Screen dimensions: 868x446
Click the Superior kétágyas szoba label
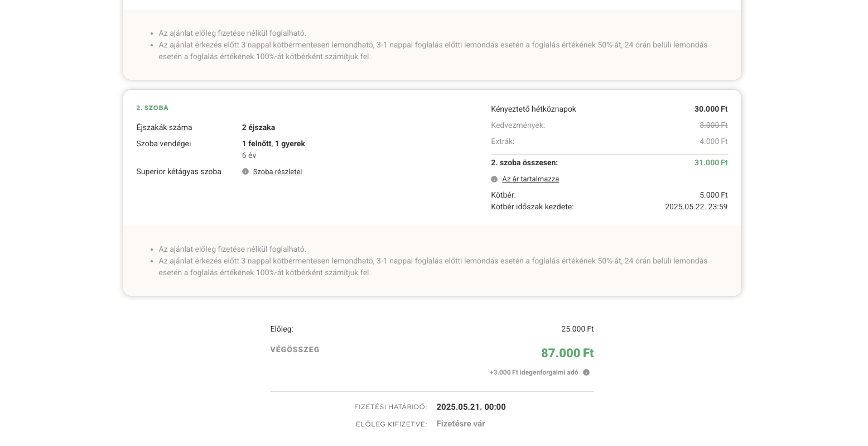pos(179,171)
